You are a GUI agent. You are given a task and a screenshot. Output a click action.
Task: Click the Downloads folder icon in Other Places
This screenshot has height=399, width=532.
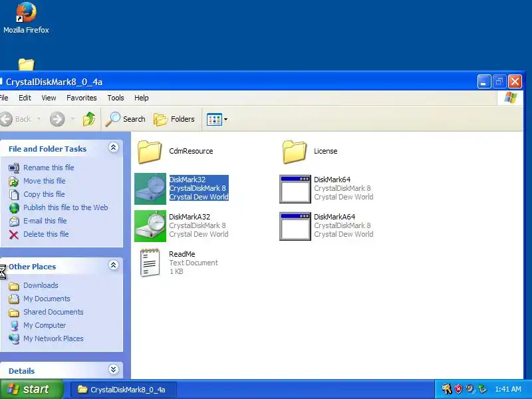pos(14,286)
